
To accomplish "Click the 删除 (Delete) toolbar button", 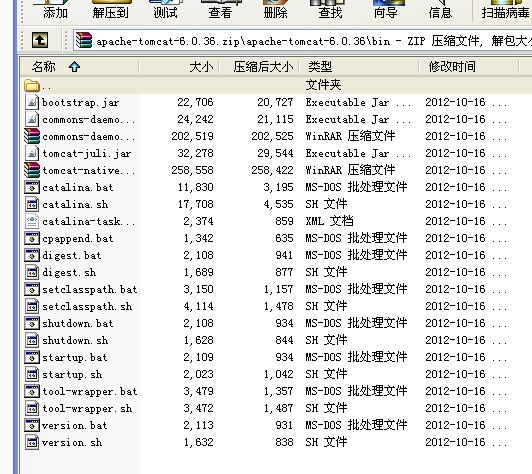I will coord(275,10).
